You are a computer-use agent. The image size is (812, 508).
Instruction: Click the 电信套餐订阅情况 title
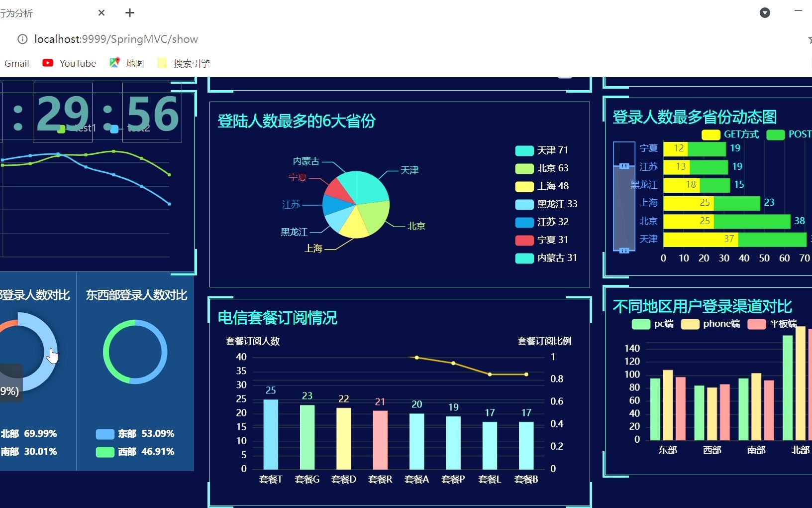(278, 318)
